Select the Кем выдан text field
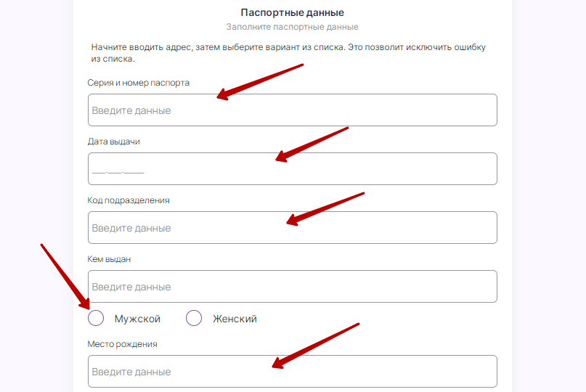The width and height of the screenshot is (586, 392). click(292, 287)
